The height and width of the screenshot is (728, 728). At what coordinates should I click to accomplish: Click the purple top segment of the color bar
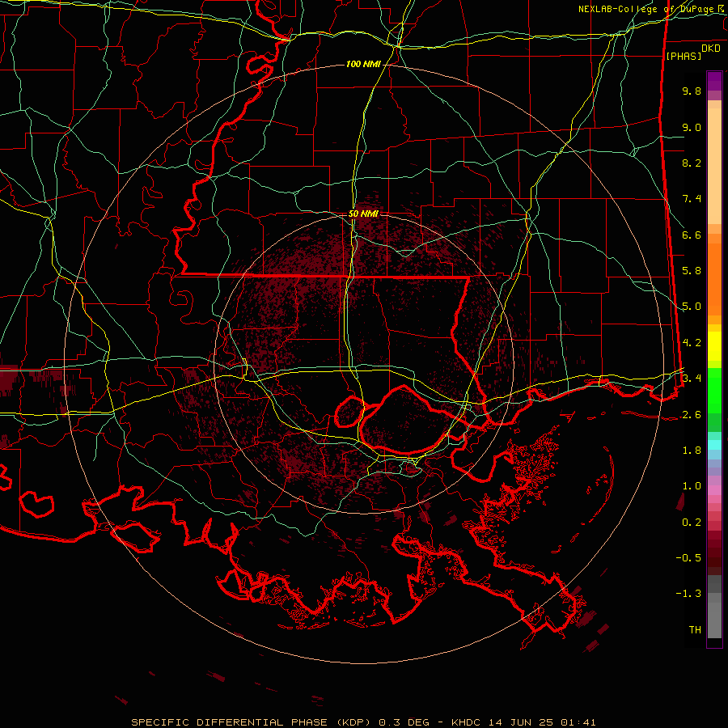click(714, 81)
